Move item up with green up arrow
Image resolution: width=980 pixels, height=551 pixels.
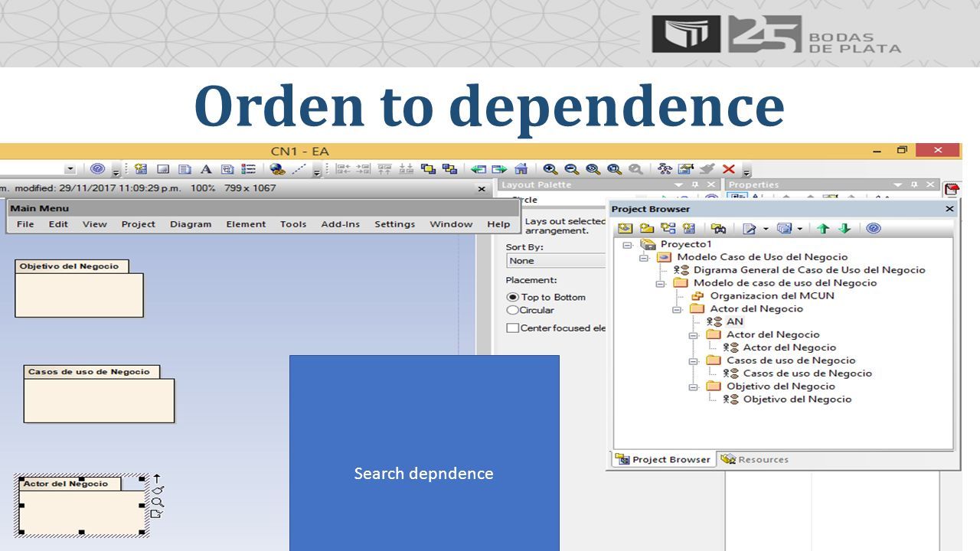(823, 228)
